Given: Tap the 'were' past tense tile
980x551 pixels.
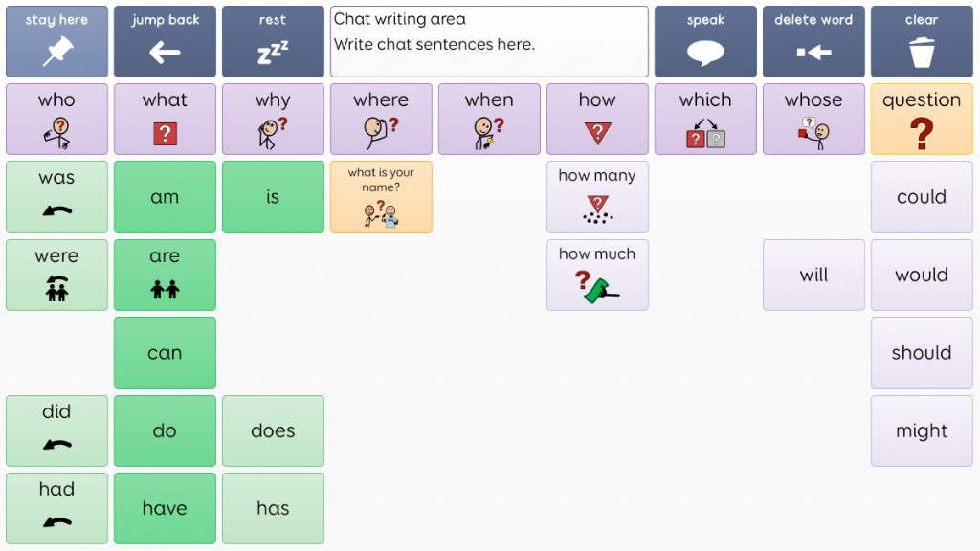Looking at the screenshot, I should point(56,275).
